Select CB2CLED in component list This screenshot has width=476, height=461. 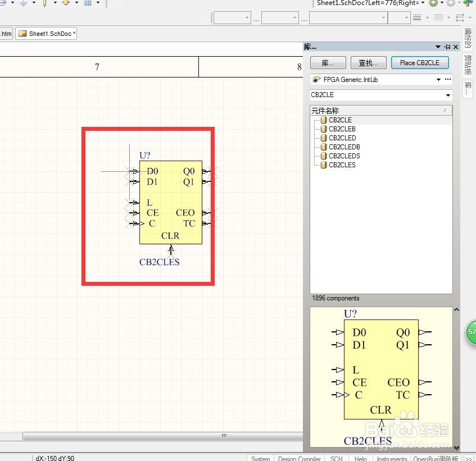pos(342,138)
